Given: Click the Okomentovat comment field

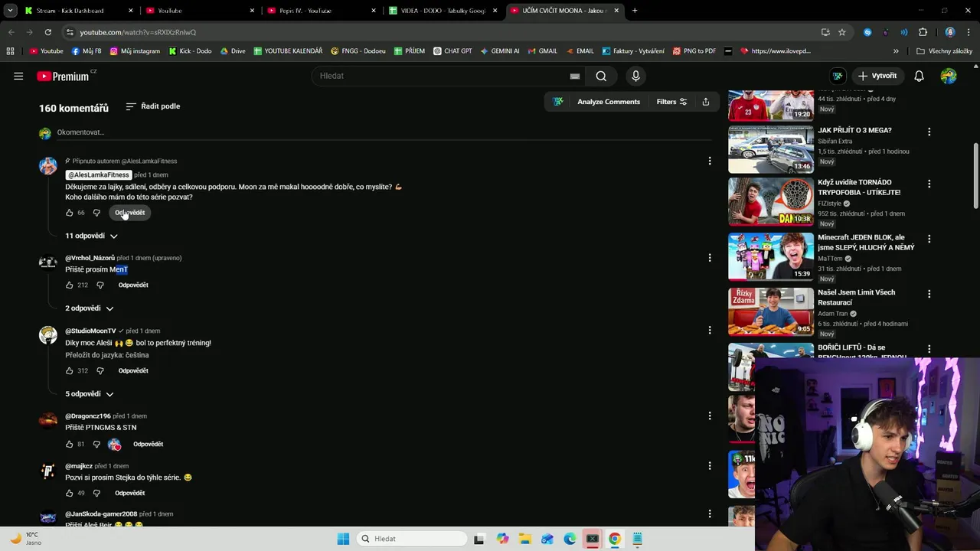Looking at the screenshot, I should (383, 132).
